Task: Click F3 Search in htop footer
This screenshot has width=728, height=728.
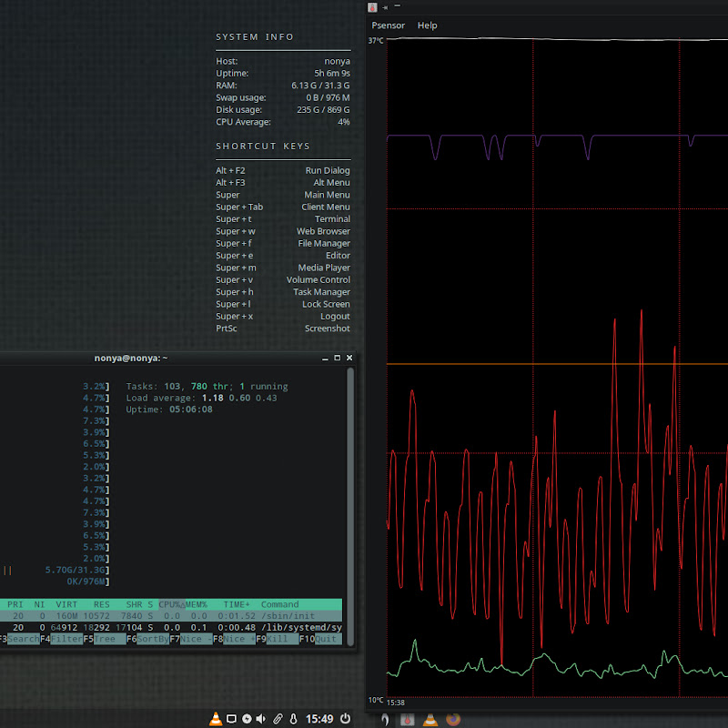Action: pyautogui.click(x=19, y=639)
